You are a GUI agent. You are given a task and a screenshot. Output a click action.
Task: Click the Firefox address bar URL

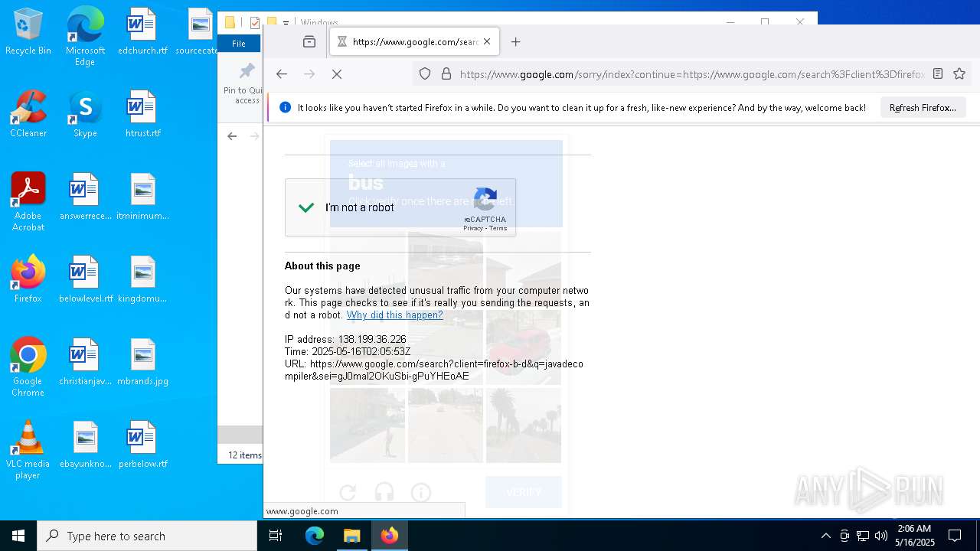(692, 74)
